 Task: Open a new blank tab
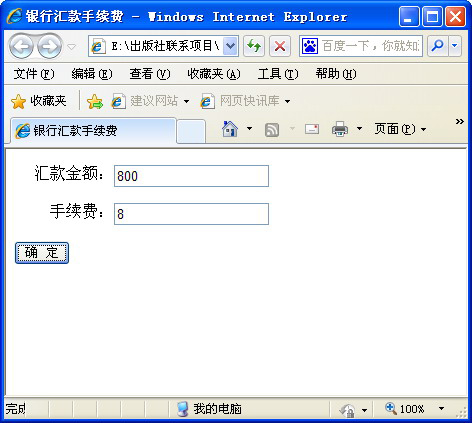pos(191,131)
